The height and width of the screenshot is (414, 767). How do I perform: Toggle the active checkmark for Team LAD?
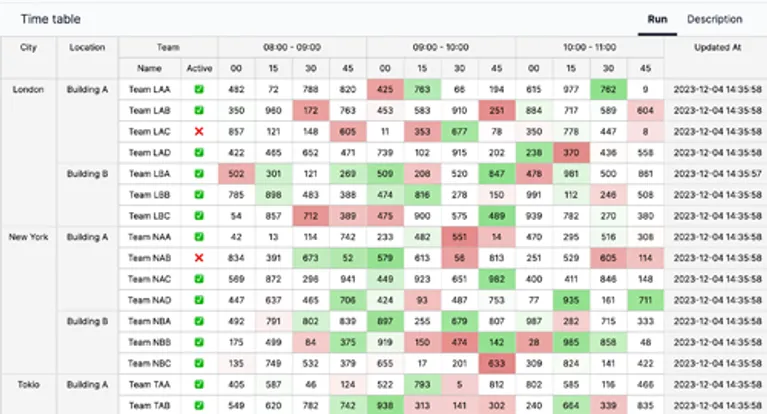[x=199, y=153]
